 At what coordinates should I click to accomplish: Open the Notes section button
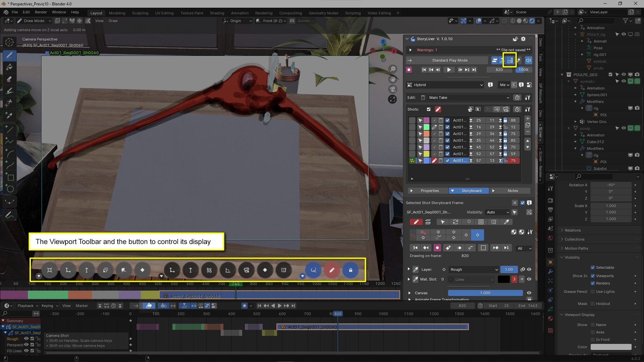[512, 191]
